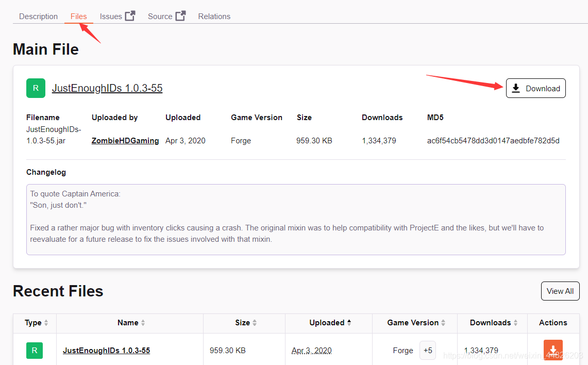Viewport: 588px width, 365px height.
Task: Sort recent files by Downloads
Action: (494, 323)
